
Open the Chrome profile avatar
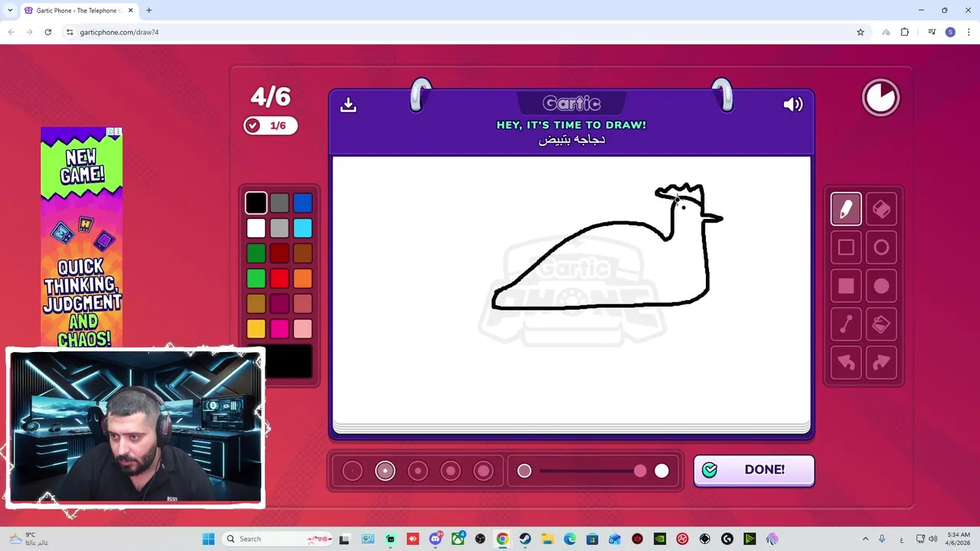point(950,32)
